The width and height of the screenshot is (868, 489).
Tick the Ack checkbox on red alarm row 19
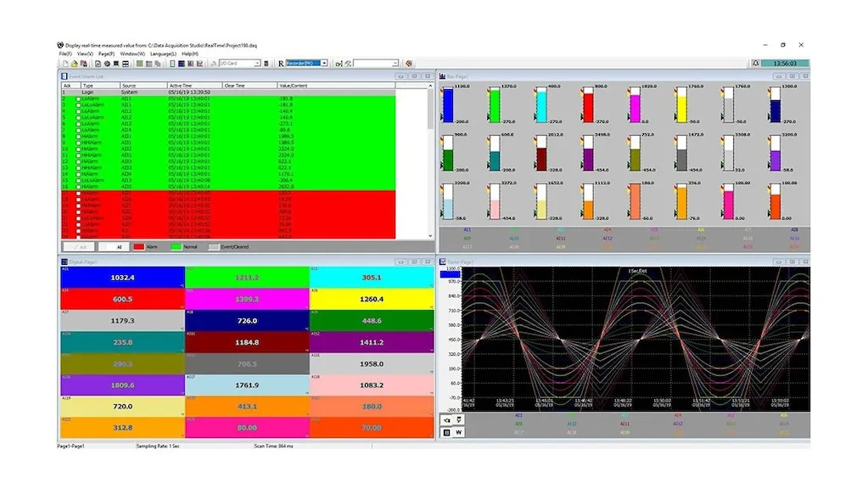click(x=78, y=206)
